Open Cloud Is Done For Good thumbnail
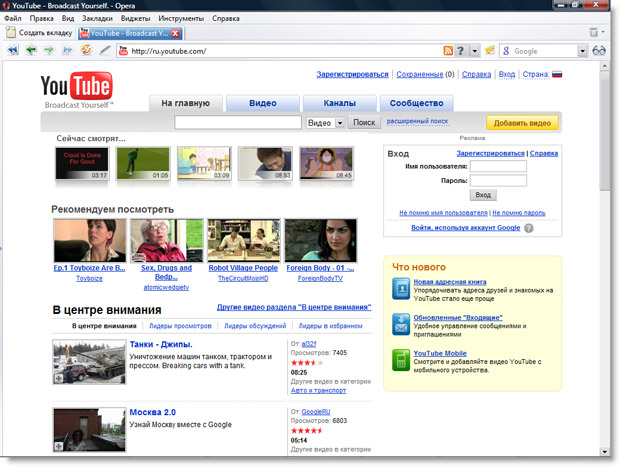Viewport: 620px width, 467px height. [x=82, y=163]
